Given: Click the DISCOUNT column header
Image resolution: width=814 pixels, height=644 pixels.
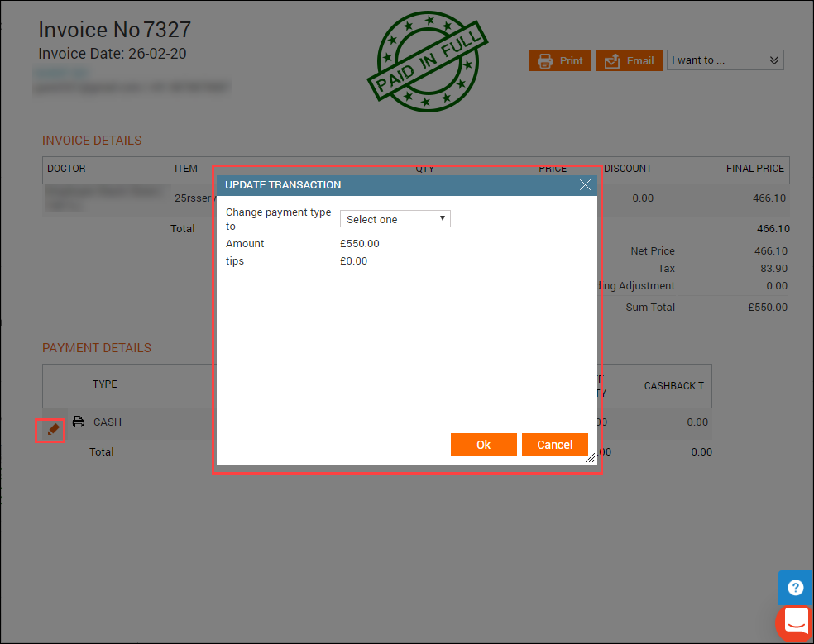Looking at the screenshot, I should pos(628,168).
